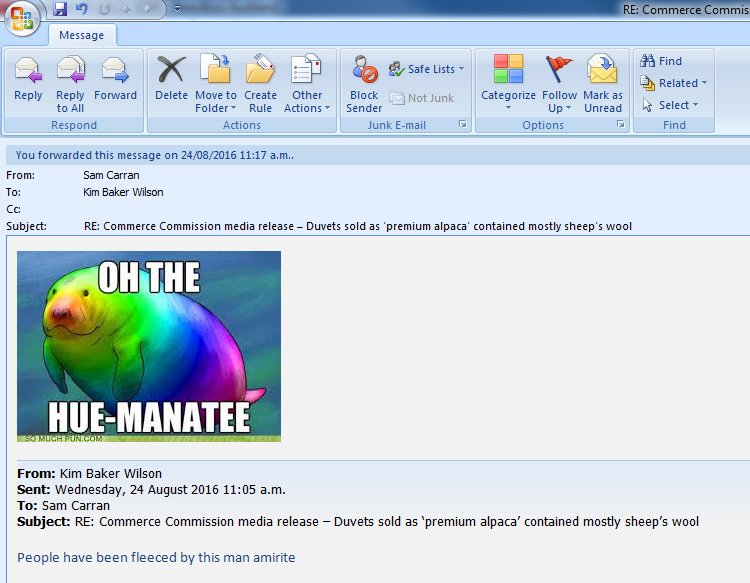
Task: Expand the Follow Up dropdown arrow
Action: click(569, 108)
